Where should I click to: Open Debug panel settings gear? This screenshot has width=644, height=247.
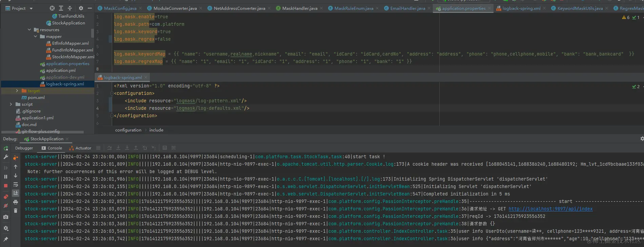(x=6, y=228)
